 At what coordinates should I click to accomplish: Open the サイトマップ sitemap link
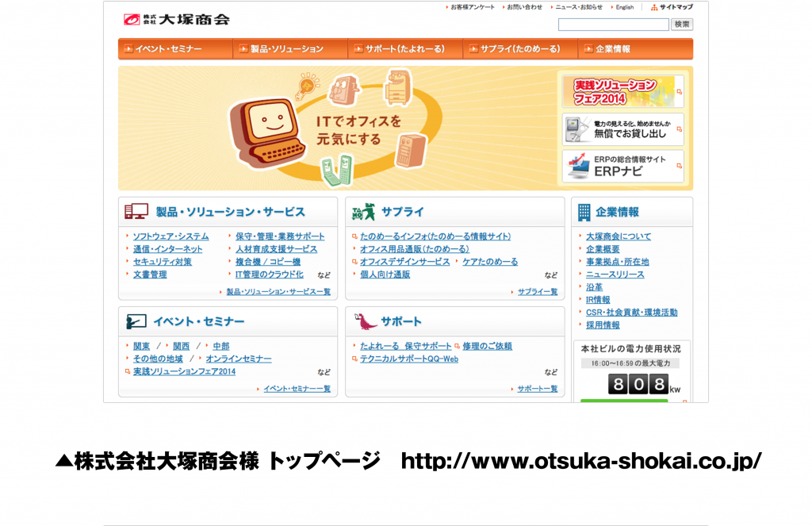tap(672, 7)
